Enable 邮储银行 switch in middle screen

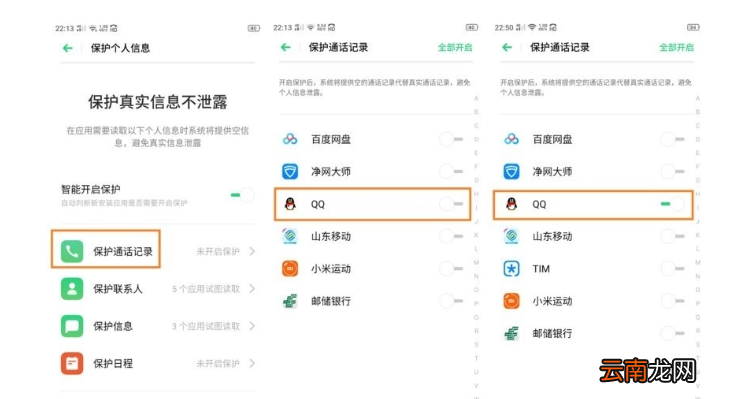(451, 301)
